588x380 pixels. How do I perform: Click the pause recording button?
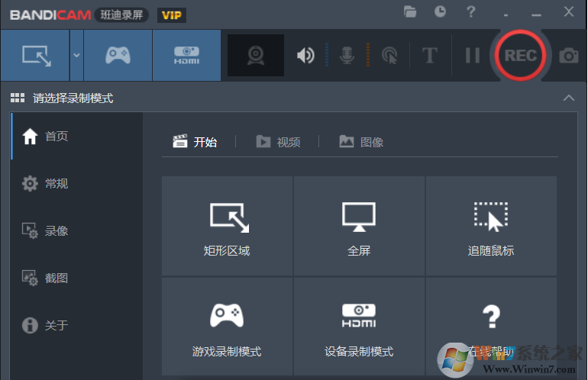tap(473, 56)
